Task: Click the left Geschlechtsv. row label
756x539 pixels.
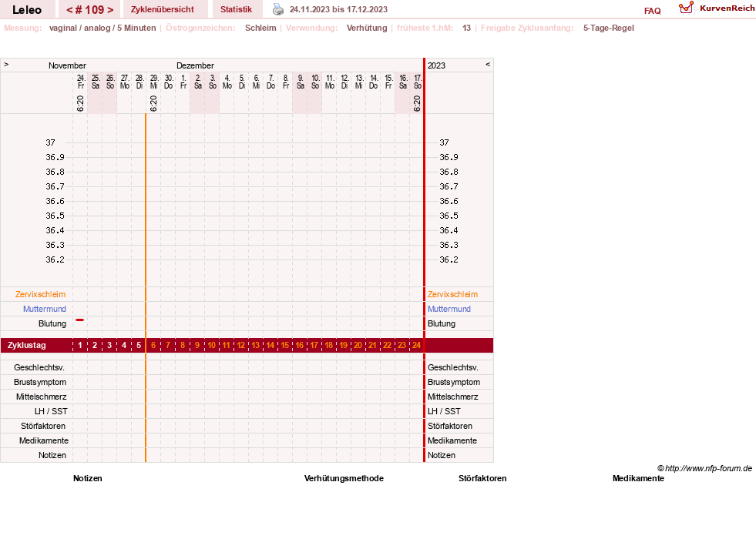Action: 39,367
